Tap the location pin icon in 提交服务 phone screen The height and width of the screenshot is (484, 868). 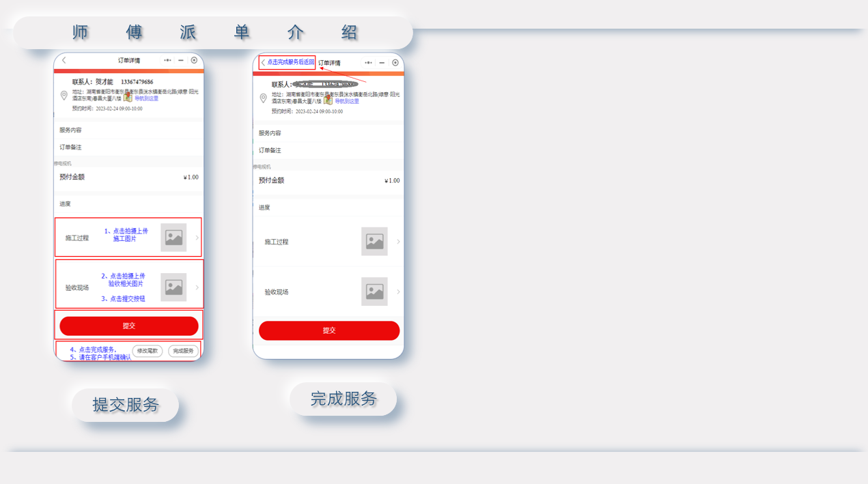coord(64,96)
